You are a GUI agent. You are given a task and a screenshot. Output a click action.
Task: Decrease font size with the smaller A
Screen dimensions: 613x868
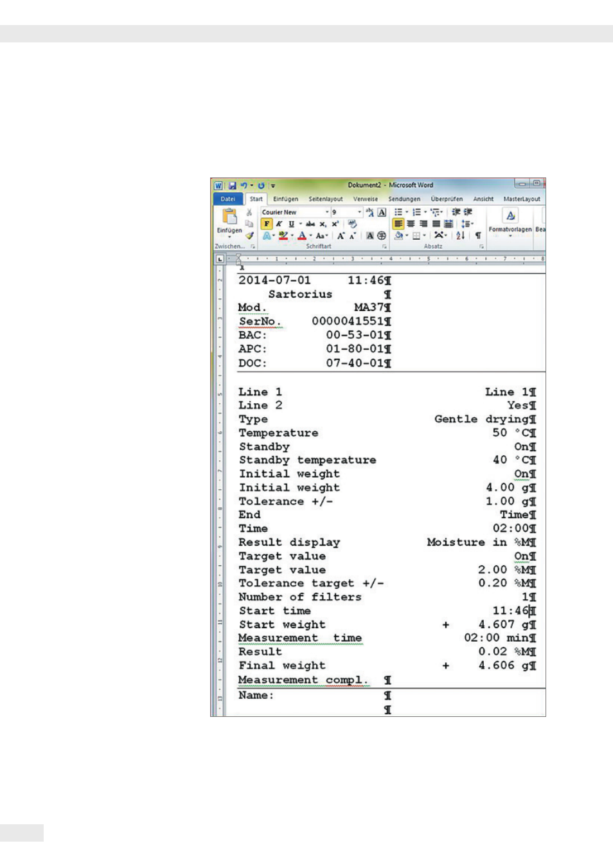(x=352, y=236)
